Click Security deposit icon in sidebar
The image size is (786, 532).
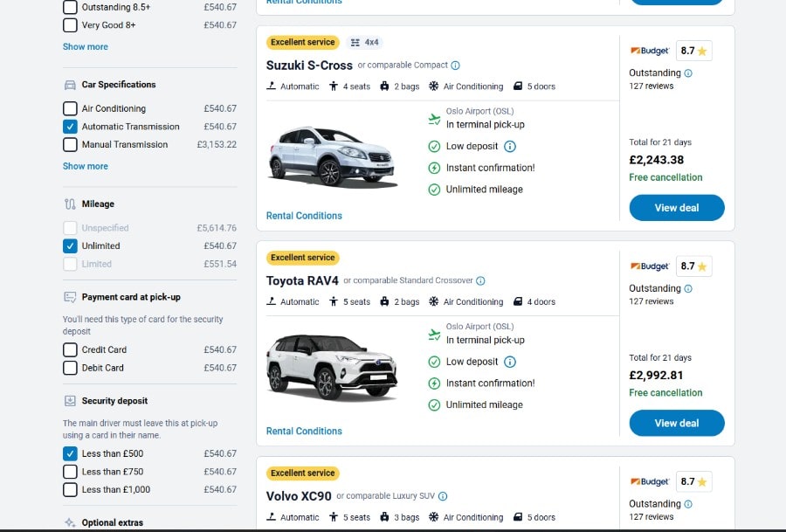[x=70, y=401]
